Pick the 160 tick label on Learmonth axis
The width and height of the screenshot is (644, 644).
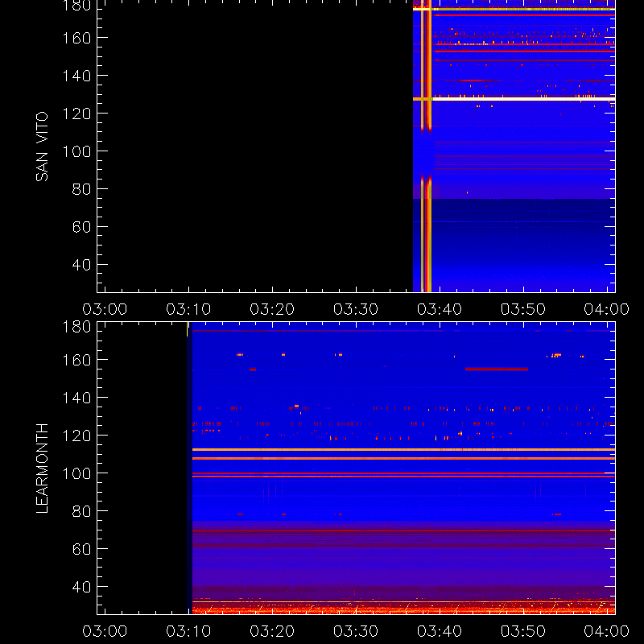[x=76, y=360]
